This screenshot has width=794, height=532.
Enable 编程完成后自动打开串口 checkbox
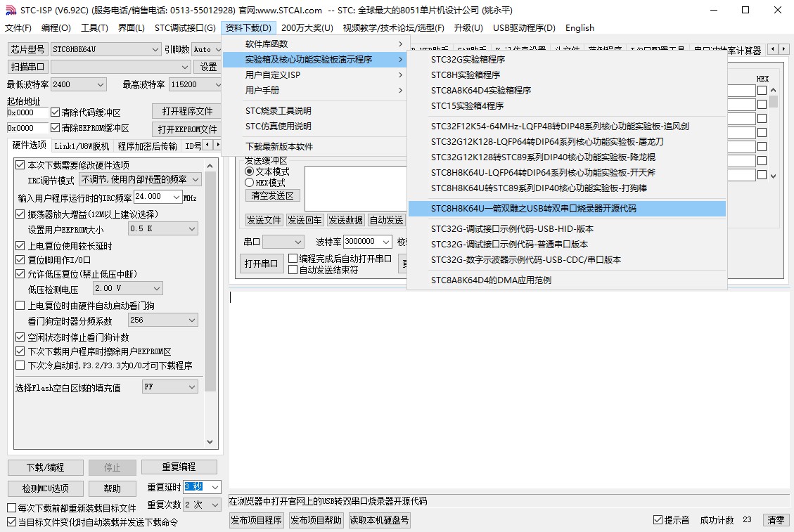tap(293, 259)
